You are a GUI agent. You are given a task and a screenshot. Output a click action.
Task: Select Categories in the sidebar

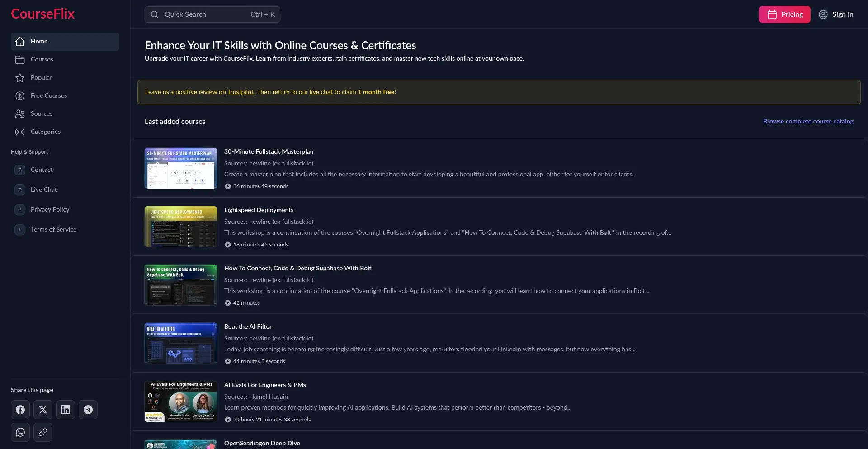click(x=45, y=132)
